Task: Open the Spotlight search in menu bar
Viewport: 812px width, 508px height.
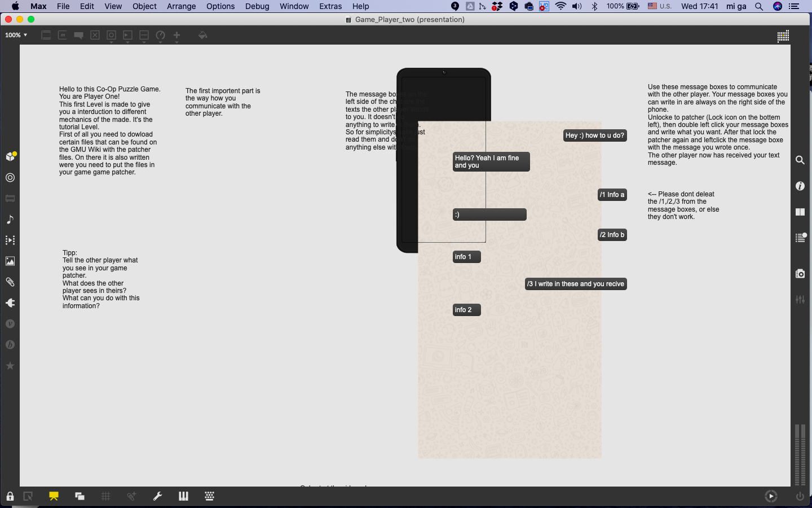Action: [x=759, y=6]
